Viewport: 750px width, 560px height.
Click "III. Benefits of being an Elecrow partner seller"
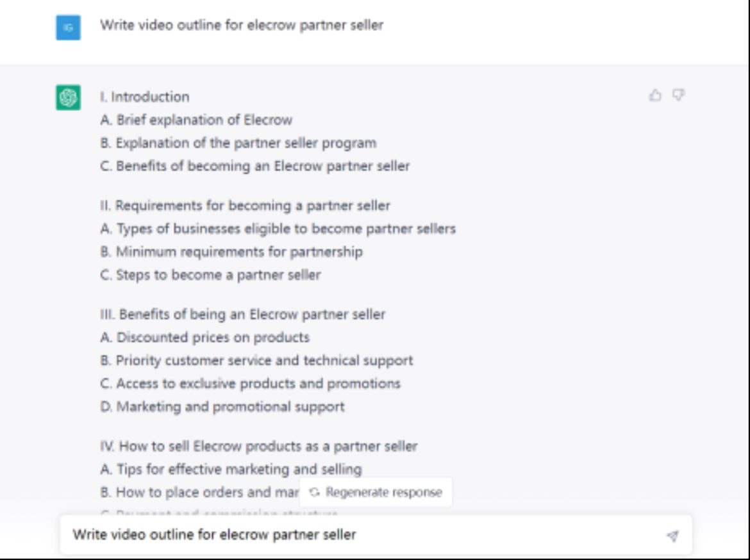pyautogui.click(x=242, y=315)
